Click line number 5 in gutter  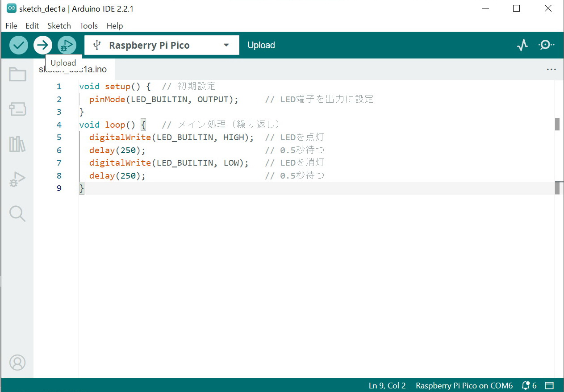[x=59, y=138]
